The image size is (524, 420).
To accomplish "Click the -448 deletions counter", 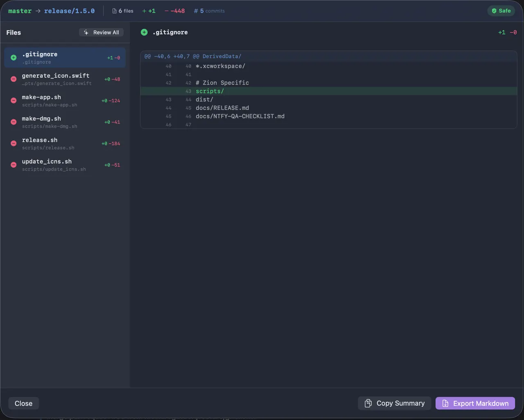I will point(175,11).
